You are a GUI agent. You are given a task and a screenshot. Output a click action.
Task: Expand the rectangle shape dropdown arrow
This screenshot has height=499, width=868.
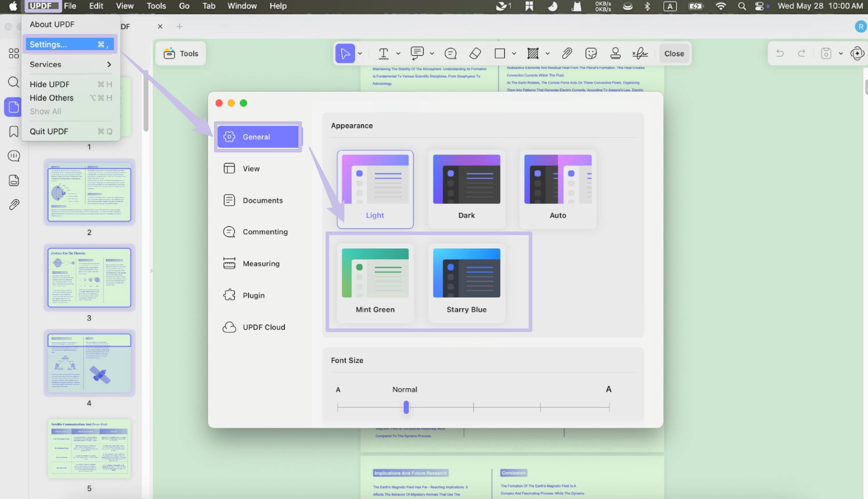point(514,54)
